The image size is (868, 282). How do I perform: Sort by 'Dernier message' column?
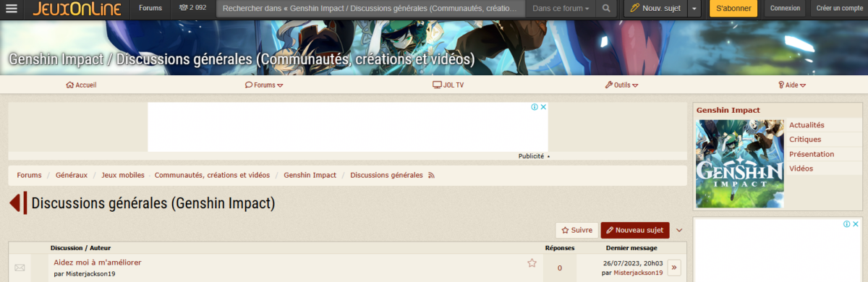pos(631,248)
